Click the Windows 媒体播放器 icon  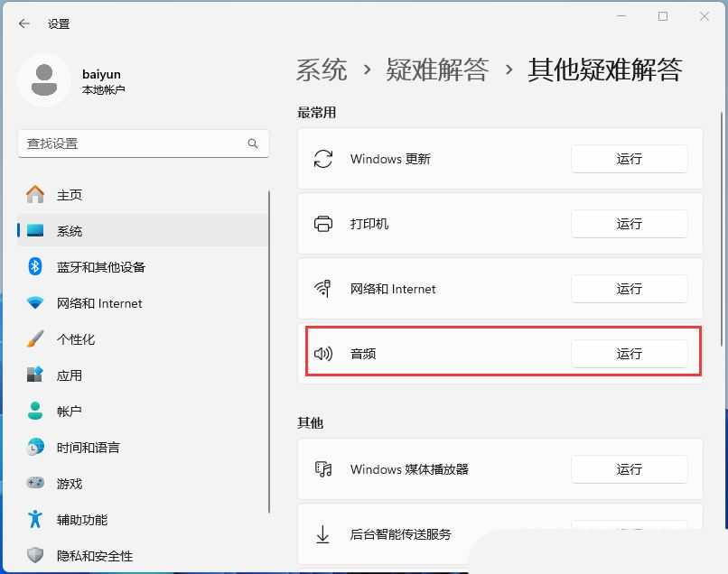click(322, 469)
